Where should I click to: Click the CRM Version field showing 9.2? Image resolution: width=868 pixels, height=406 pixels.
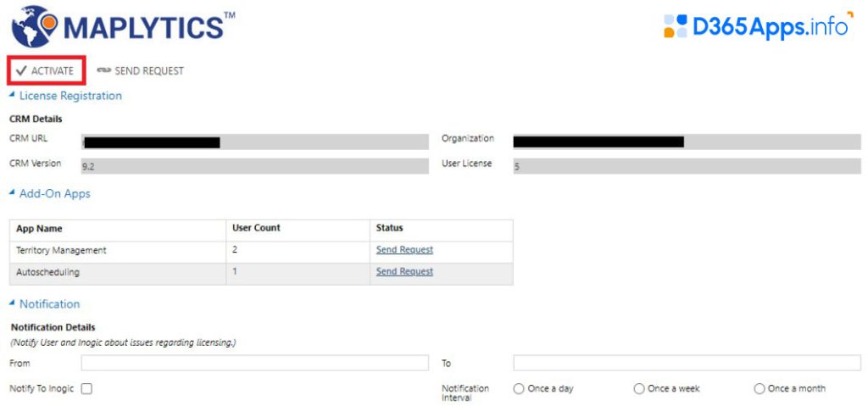pos(254,166)
